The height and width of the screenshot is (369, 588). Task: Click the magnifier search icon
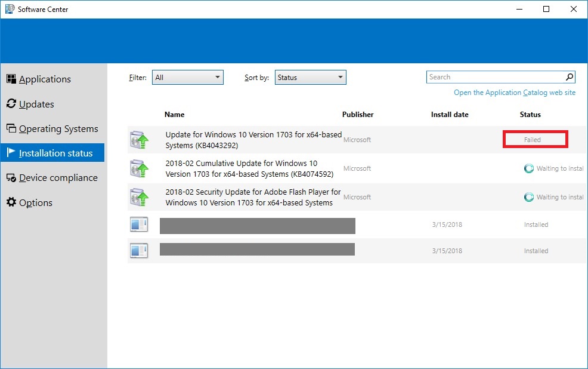tap(570, 77)
